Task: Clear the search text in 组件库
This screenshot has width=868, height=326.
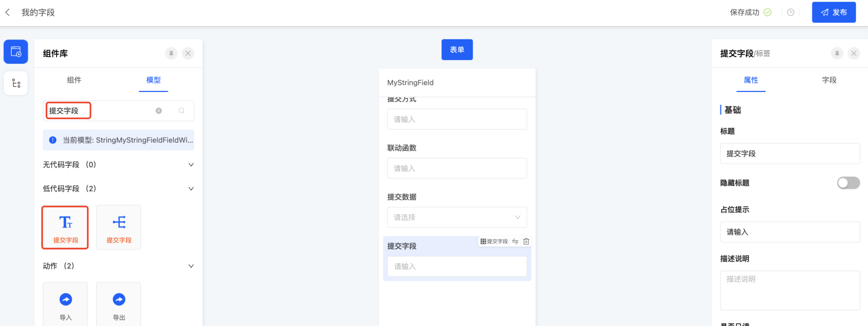Action: click(159, 111)
